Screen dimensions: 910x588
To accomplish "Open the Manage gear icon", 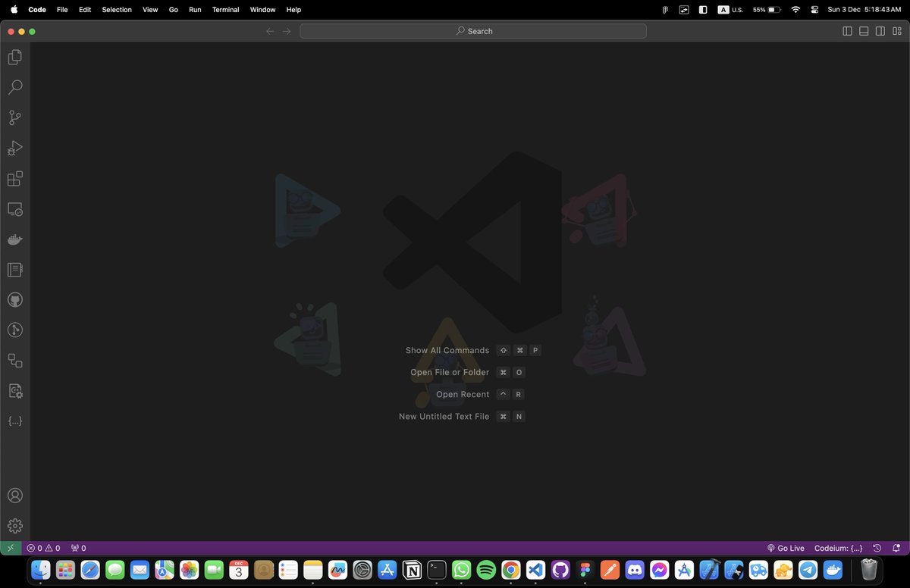I will (15, 526).
